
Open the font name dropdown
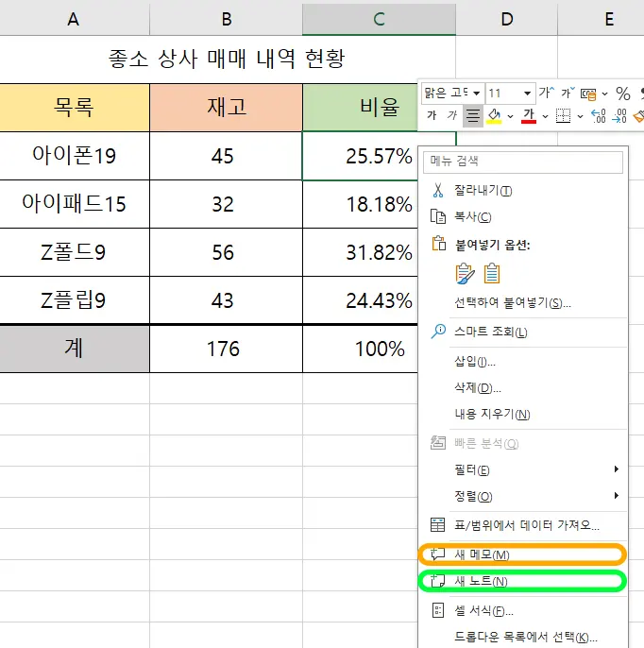point(476,94)
